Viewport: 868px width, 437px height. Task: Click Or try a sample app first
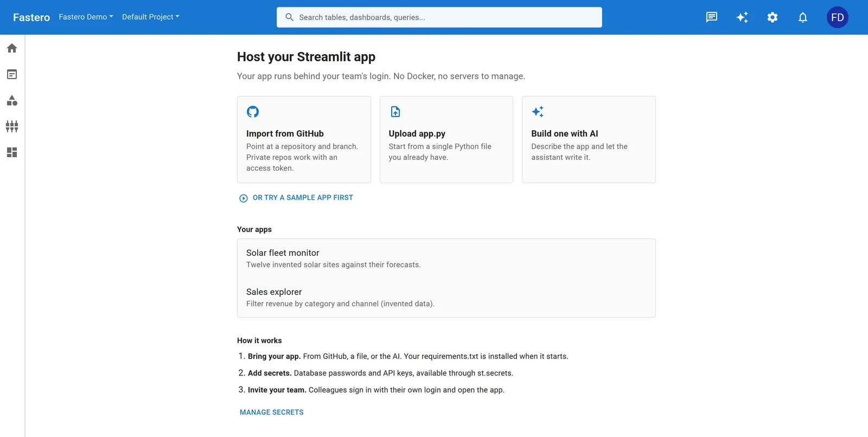296,198
